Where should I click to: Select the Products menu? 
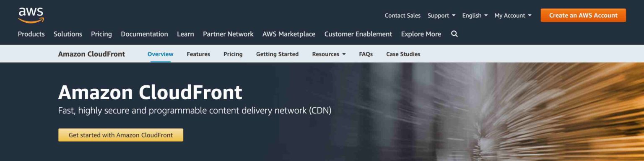(31, 34)
